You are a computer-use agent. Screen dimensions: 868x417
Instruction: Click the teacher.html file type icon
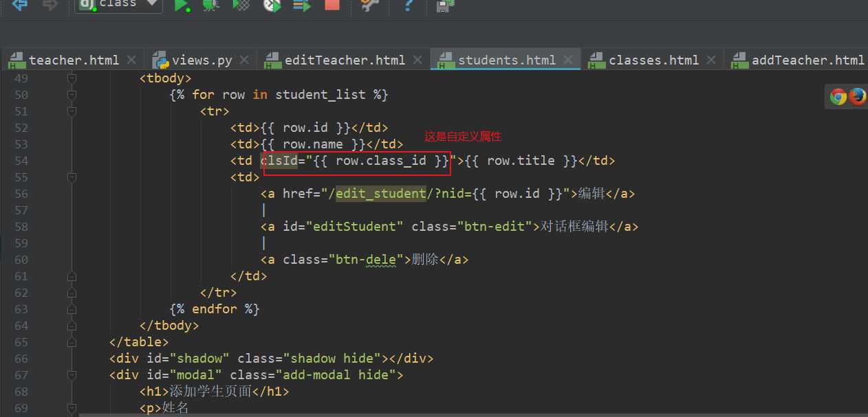[17, 60]
